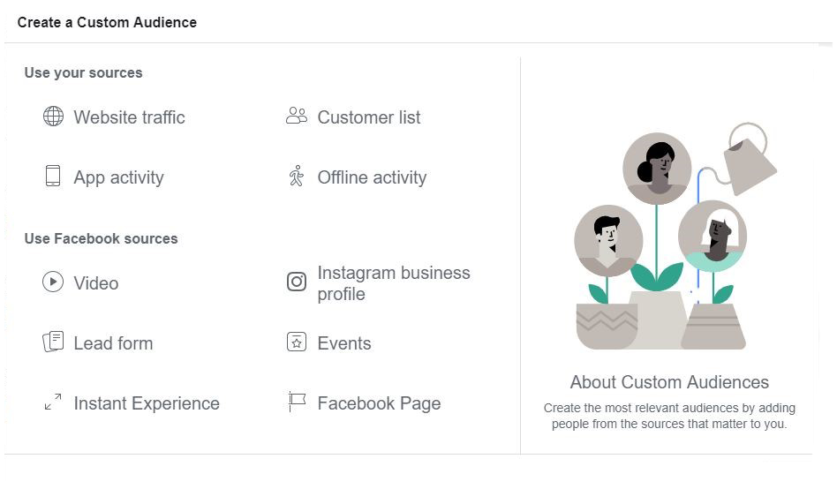Screen dimensions: 837x504
Task: Select the Lead form text label
Action: click(x=113, y=343)
